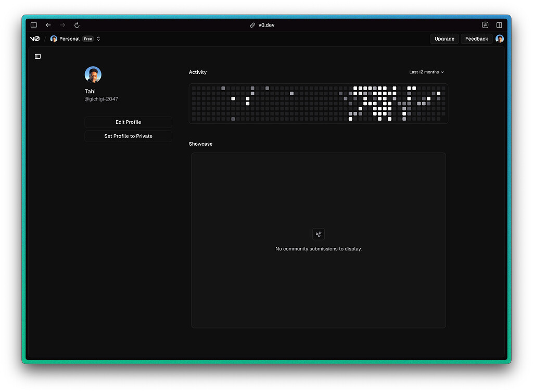
Task: Toggle the v0 navigation sidebar
Action: (x=37, y=56)
